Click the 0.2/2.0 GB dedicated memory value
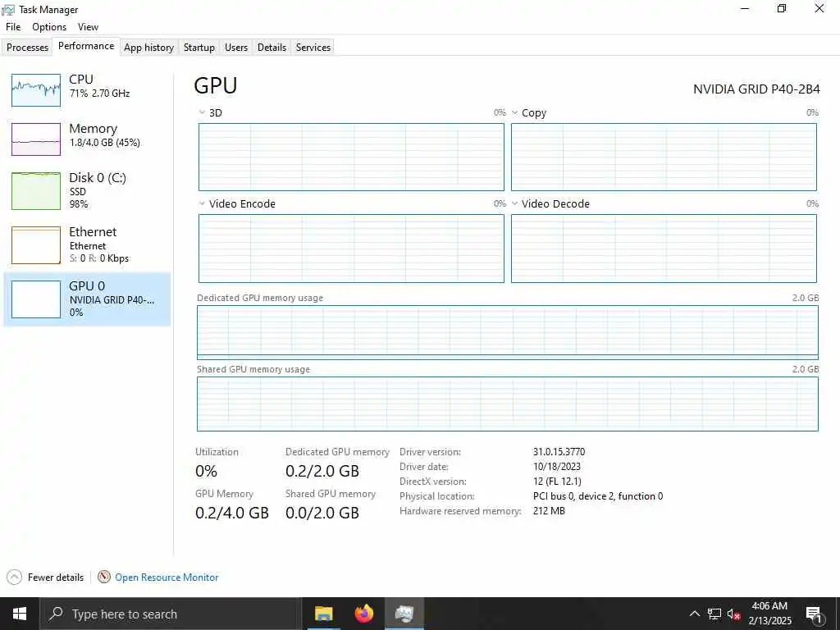 click(322, 471)
